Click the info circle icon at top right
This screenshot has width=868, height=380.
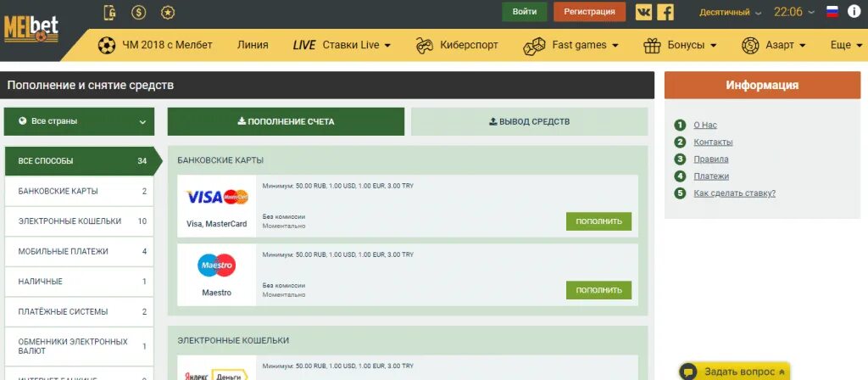(x=854, y=12)
